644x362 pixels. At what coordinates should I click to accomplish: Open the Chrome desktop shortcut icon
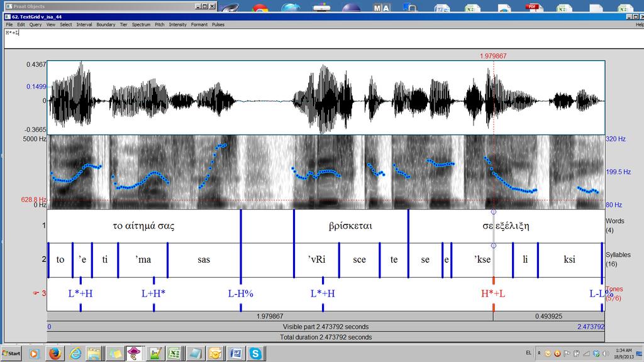point(260,7)
